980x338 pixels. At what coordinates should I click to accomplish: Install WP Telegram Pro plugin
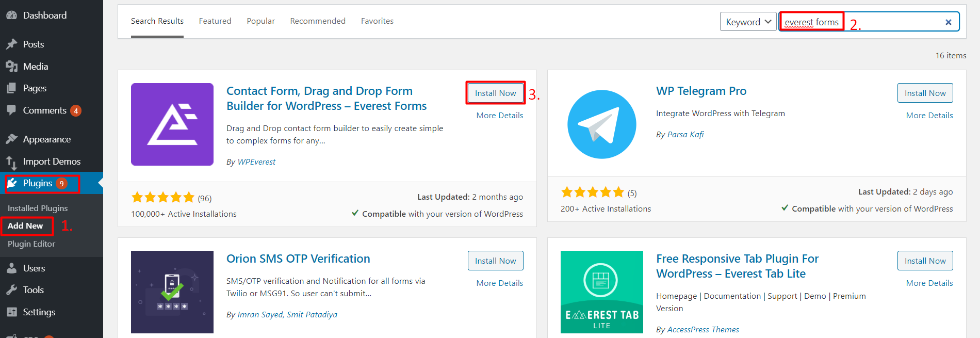coord(925,93)
